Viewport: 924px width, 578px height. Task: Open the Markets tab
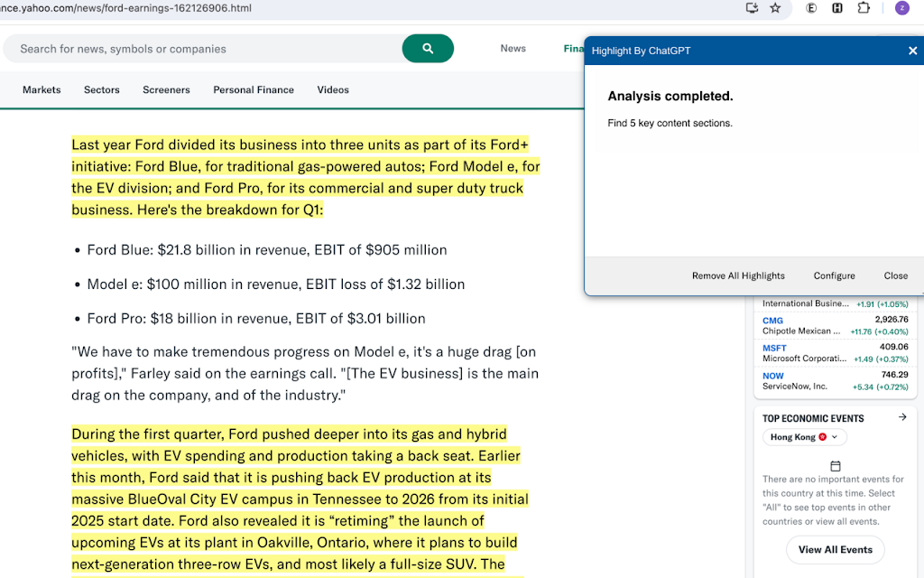point(42,89)
